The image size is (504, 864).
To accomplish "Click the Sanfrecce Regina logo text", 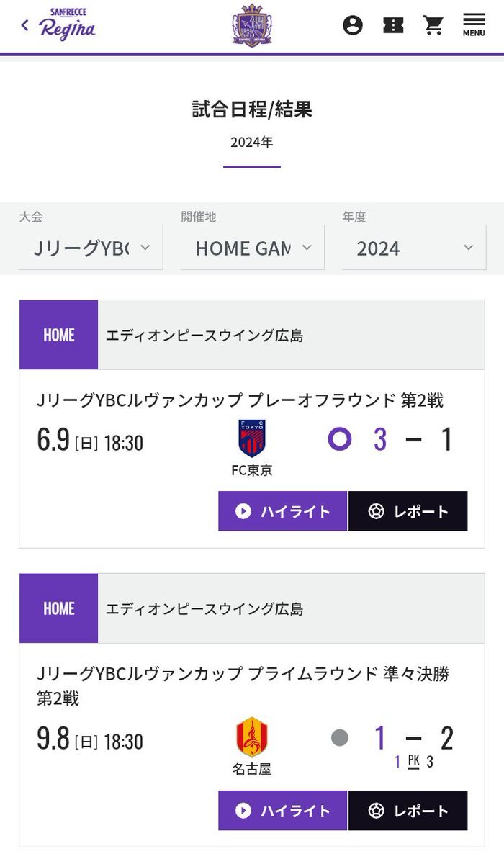I will 67,25.
